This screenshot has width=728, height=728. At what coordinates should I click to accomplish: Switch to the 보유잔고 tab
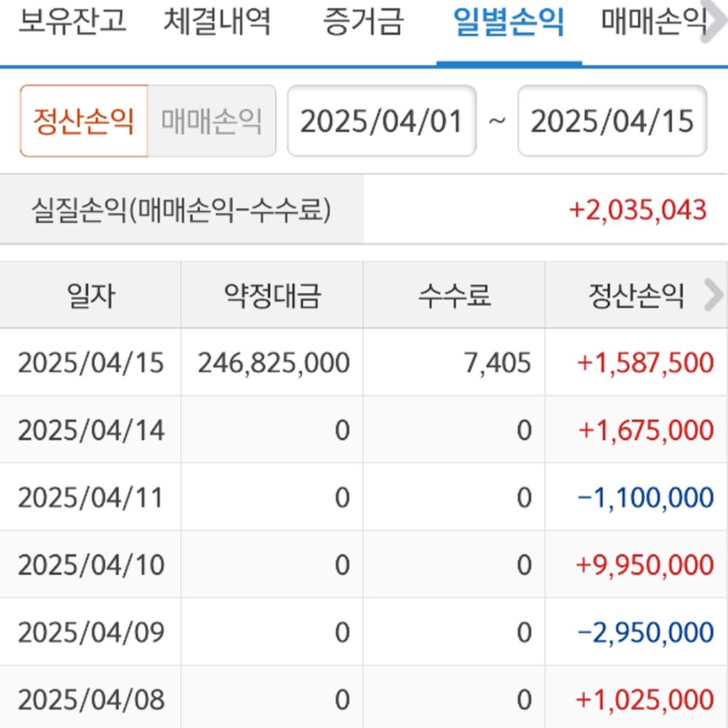[72, 22]
